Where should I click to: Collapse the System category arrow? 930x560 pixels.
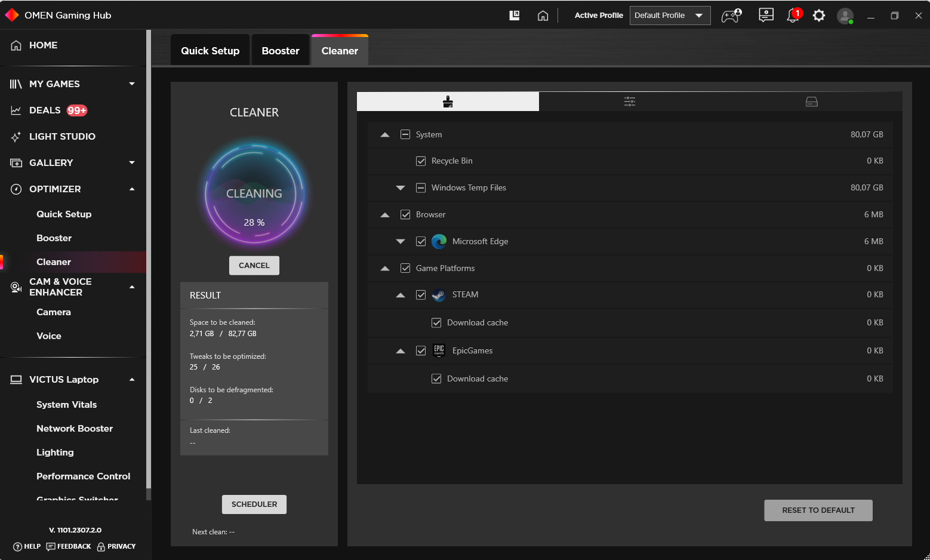(385, 135)
